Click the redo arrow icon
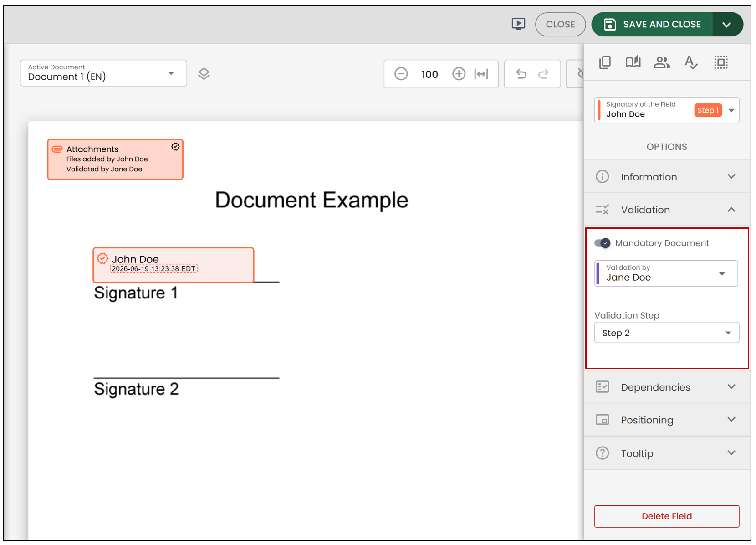This screenshot has width=756, height=545. tap(544, 74)
